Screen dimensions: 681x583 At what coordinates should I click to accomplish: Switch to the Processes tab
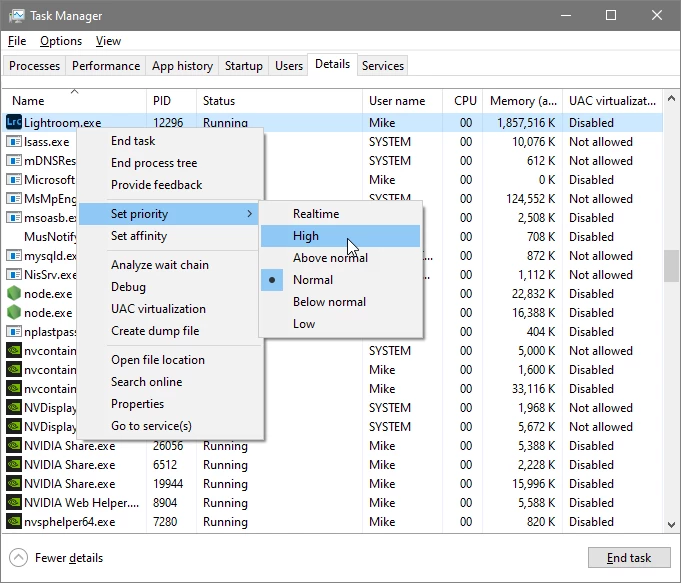pyautogui.click(x=34, y=66)
